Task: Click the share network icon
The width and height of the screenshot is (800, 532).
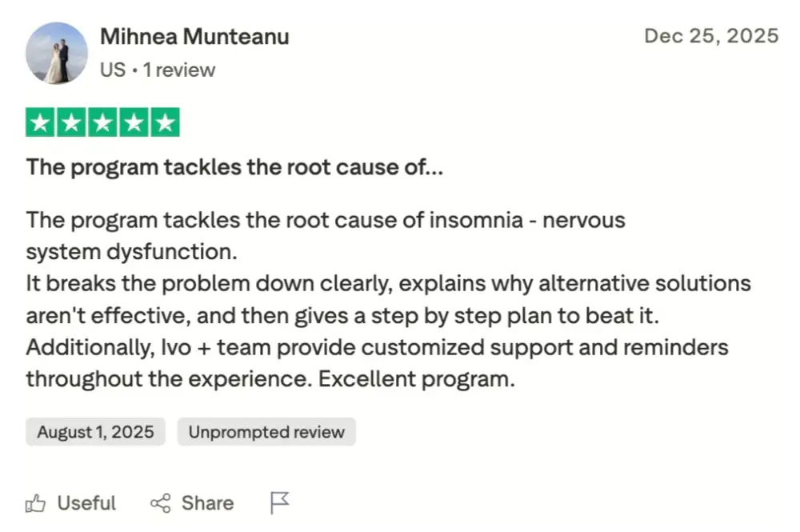Action: coord(161,503)
